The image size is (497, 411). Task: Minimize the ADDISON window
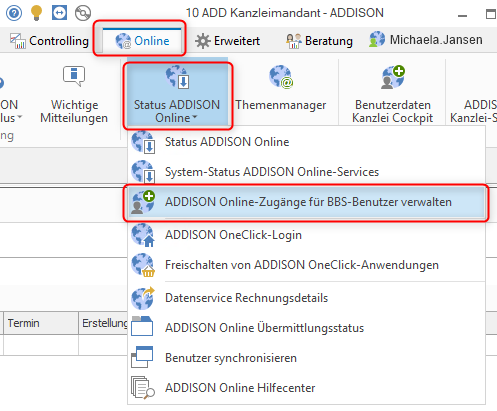tap(462, 15)
